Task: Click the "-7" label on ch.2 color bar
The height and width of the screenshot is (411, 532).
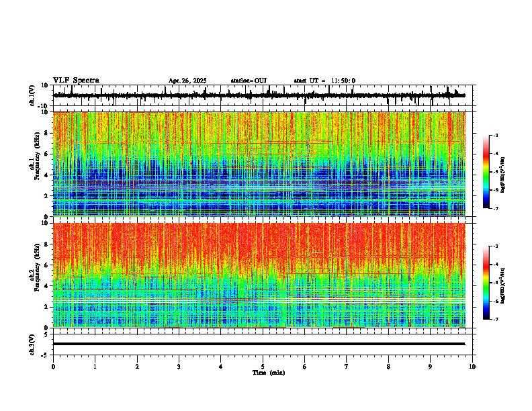Action: click(495, 319)
